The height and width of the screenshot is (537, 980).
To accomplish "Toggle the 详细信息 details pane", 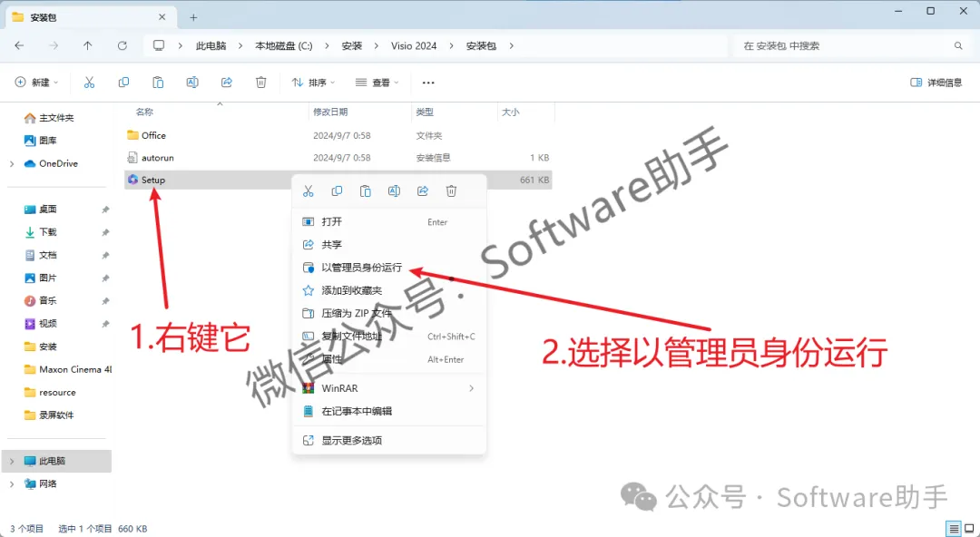I will [x=936, y=83].
